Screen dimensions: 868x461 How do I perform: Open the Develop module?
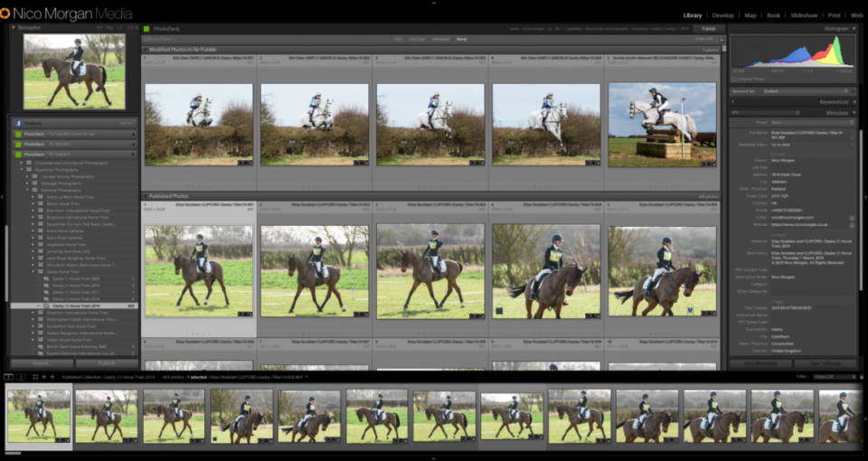[x=722, y=15]
